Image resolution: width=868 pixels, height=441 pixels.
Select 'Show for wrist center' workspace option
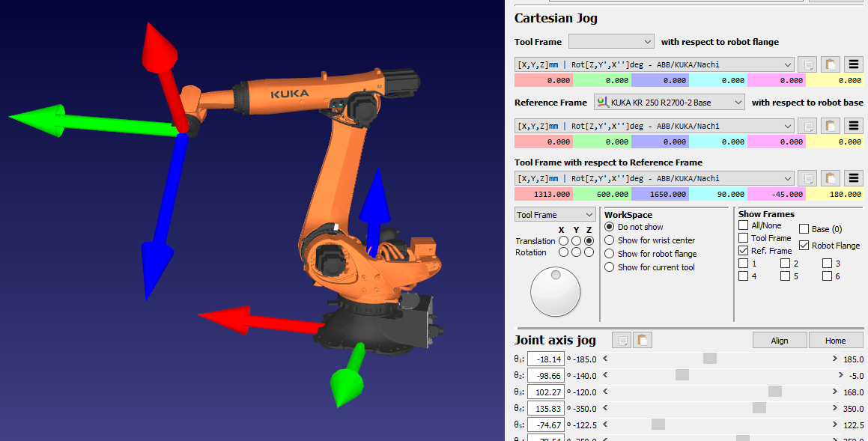coord(610,240)
